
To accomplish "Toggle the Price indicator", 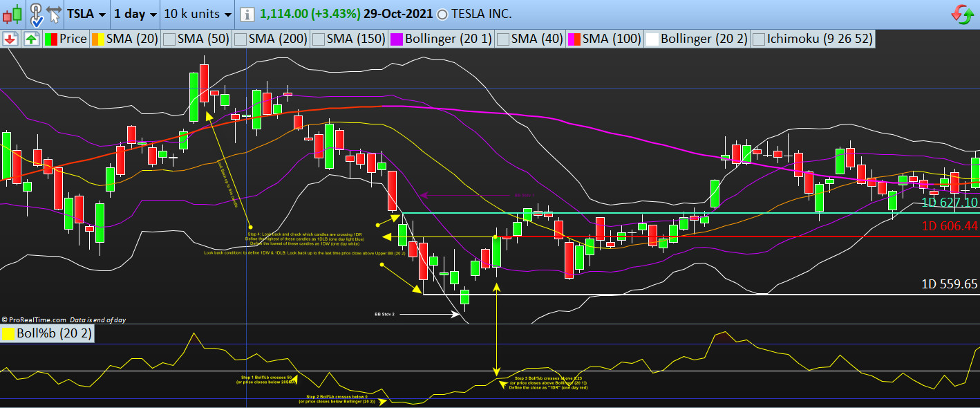I will (66, 39).
